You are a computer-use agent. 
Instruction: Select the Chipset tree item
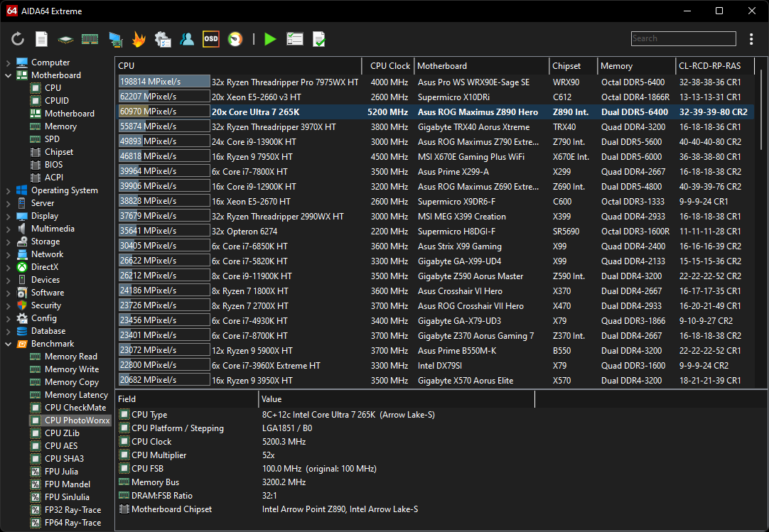click(58, 152)
